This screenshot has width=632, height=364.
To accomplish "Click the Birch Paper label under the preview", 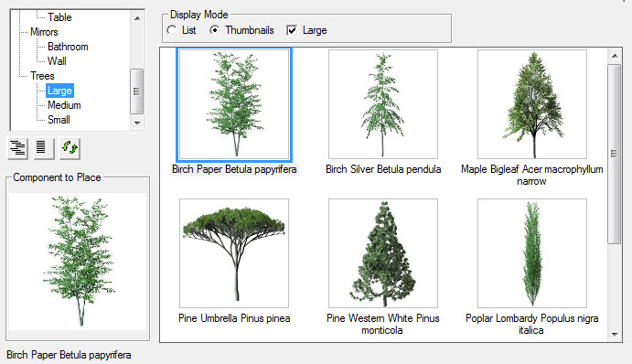I will pyautogui.click(x=69, y=355).
